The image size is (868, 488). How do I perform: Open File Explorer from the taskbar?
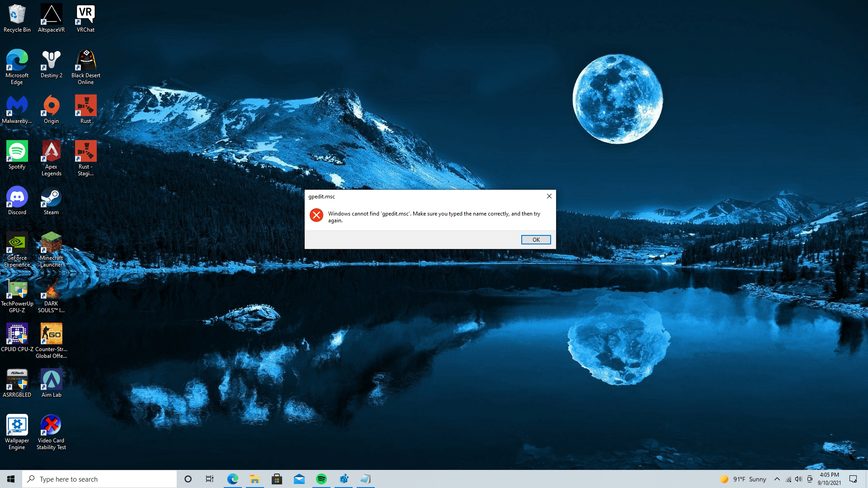(255, 479)
